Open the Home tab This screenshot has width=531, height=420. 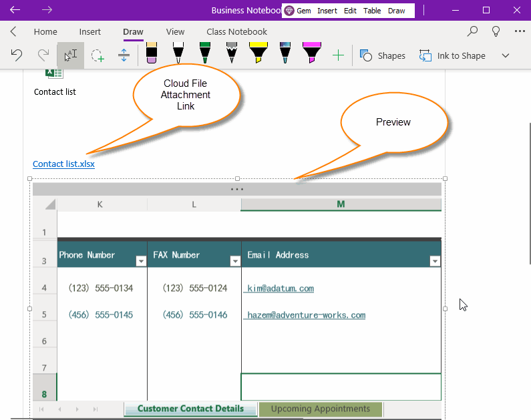[x=45, y=32]
